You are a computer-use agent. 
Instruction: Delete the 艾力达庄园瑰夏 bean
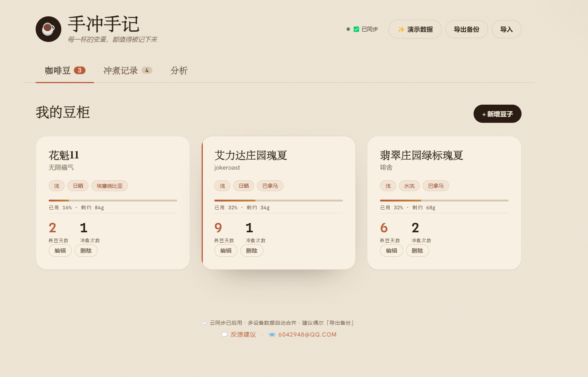pyautogui.click(x=252, y=250)
